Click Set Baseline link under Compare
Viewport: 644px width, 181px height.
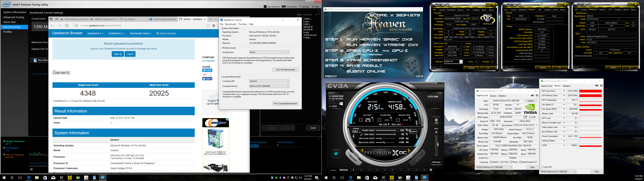click(208, 61)
